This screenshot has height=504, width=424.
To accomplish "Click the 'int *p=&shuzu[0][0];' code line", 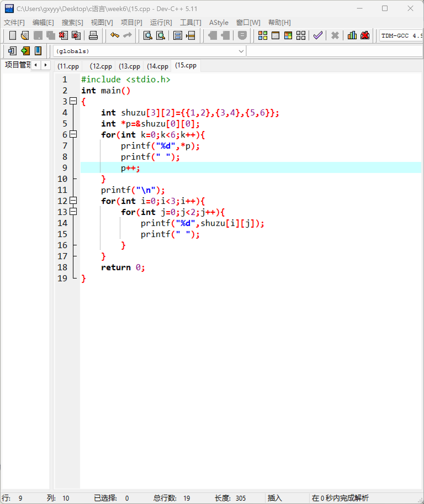I will click(x=150, y=124).
